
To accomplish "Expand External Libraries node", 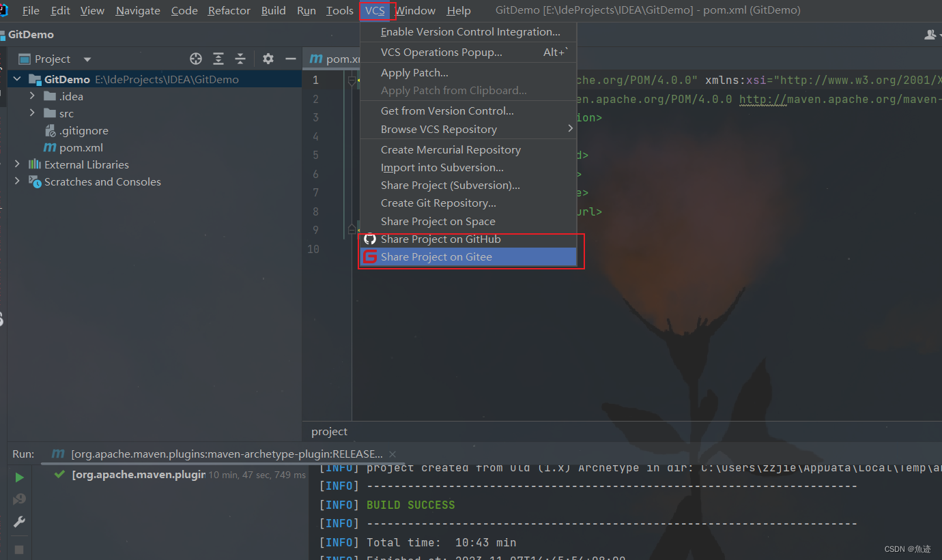I will click(18, 164).
